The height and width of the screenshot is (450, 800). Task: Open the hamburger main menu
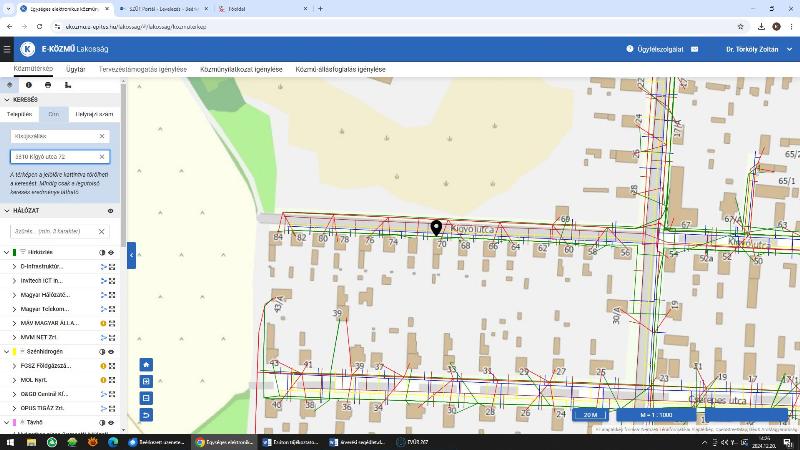[x=7, y=49]
